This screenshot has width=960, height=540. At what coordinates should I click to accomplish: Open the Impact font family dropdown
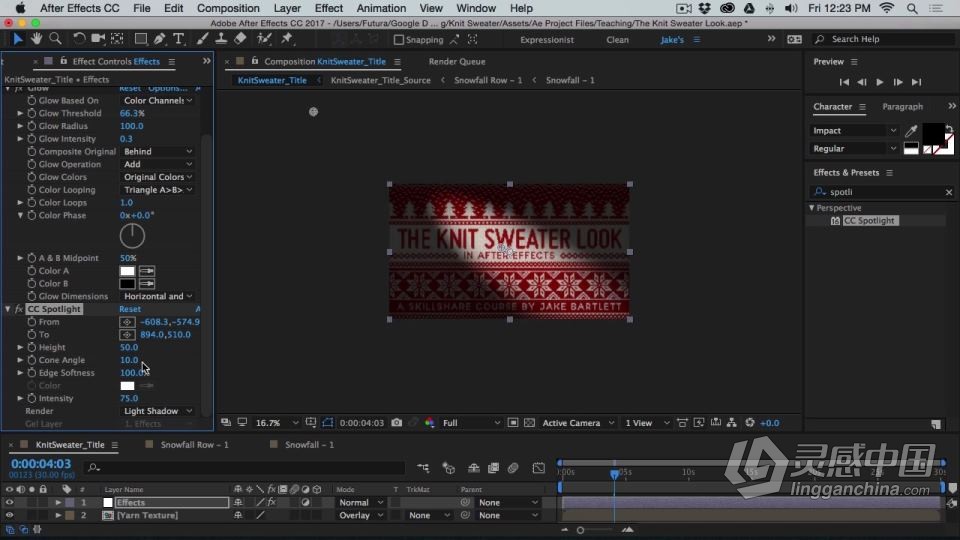[x=854, y=130]
